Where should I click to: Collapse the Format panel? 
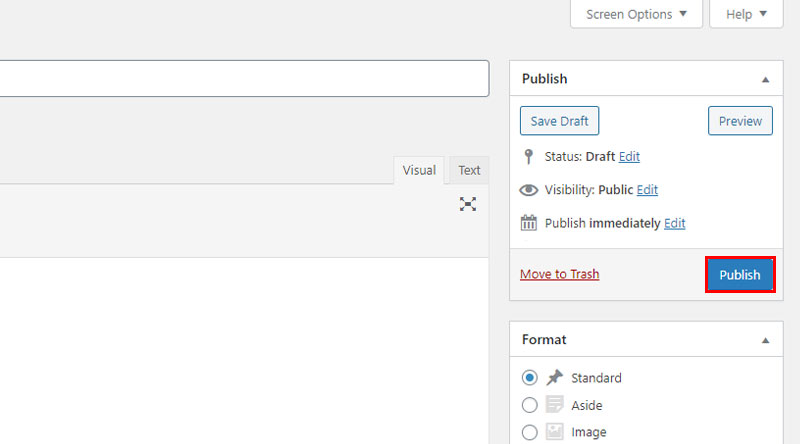[765, 340]
